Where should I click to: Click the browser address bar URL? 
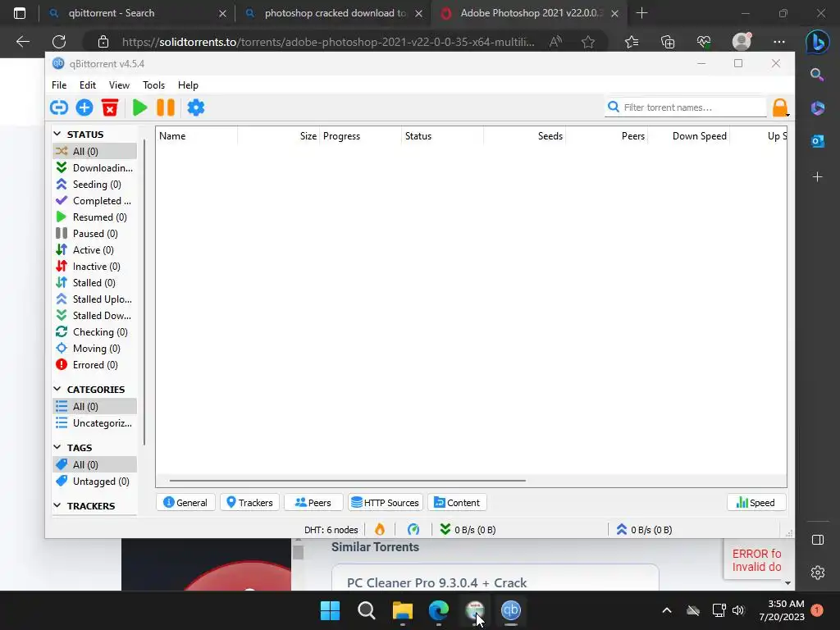point(328,42)
